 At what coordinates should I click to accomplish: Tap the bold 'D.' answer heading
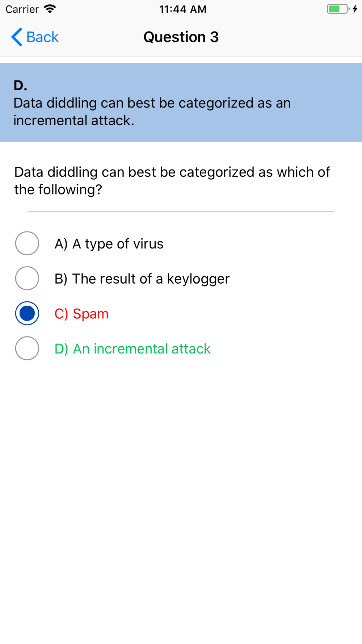pos(20,85)
